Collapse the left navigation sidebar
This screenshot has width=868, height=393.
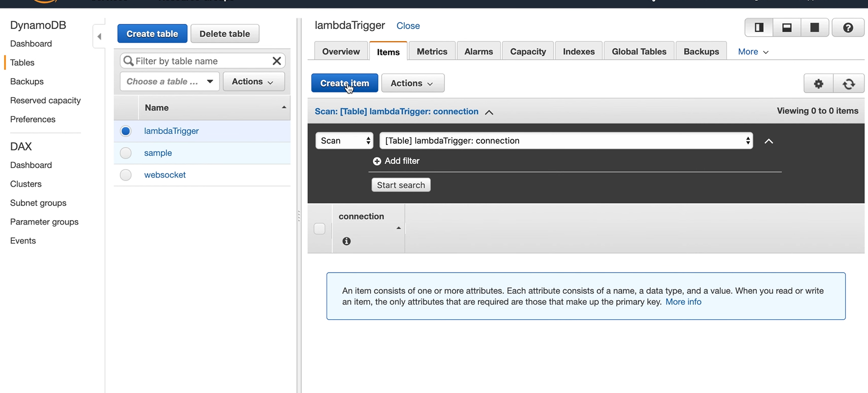(x=100, y=37)
